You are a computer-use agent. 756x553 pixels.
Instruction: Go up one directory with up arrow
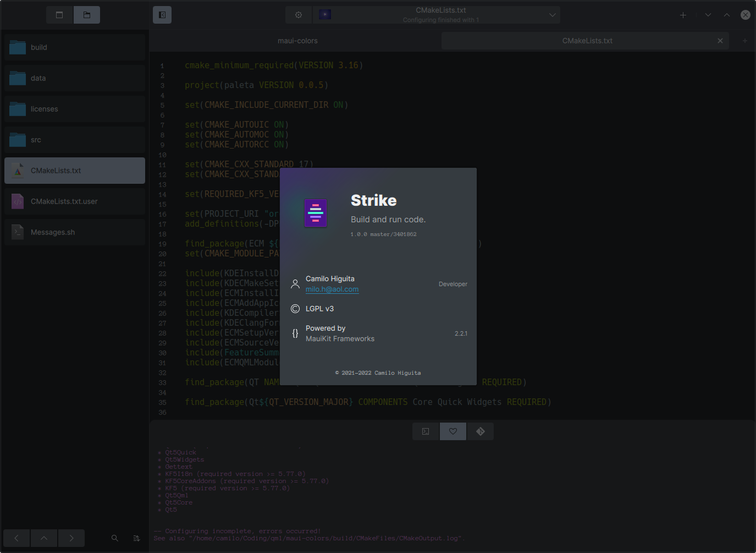click(44, 538)
